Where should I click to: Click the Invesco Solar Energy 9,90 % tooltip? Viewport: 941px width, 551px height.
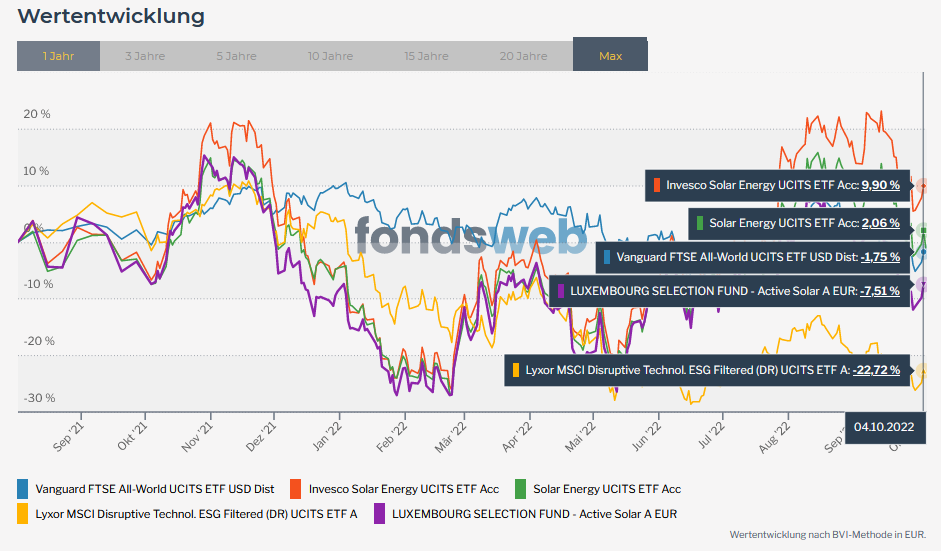(777, 185)
